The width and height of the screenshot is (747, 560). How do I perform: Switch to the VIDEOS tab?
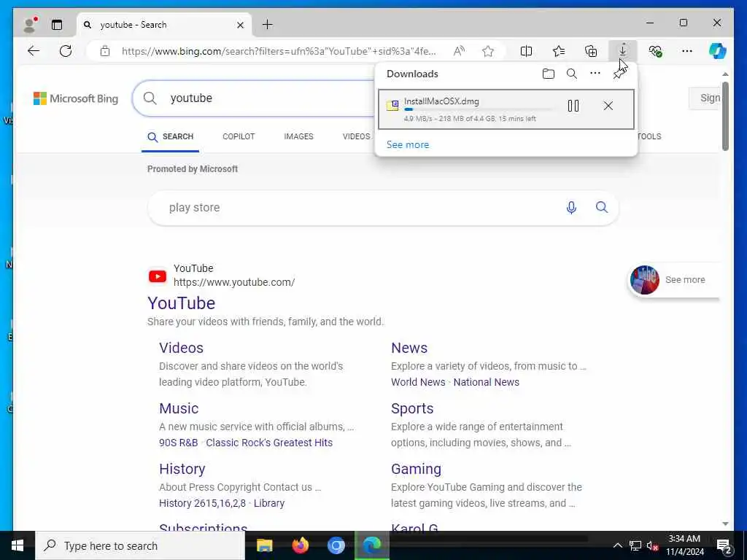pos(356,136)
